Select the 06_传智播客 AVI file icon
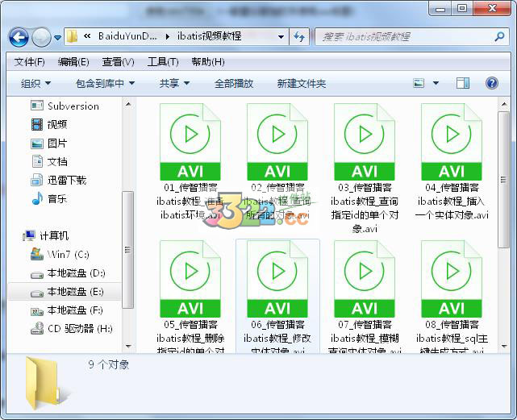This screenshot has width=517, height=420. pos(277,279)
